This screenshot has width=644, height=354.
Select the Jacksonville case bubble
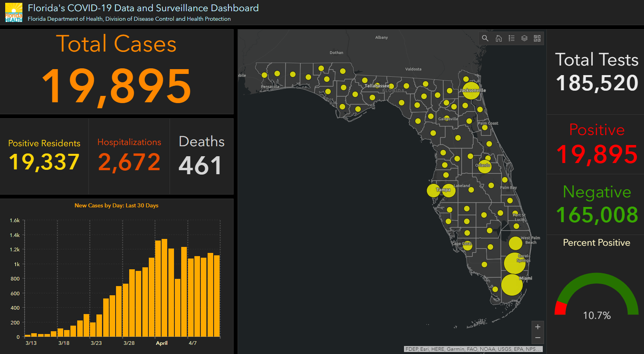click(471, 91)
